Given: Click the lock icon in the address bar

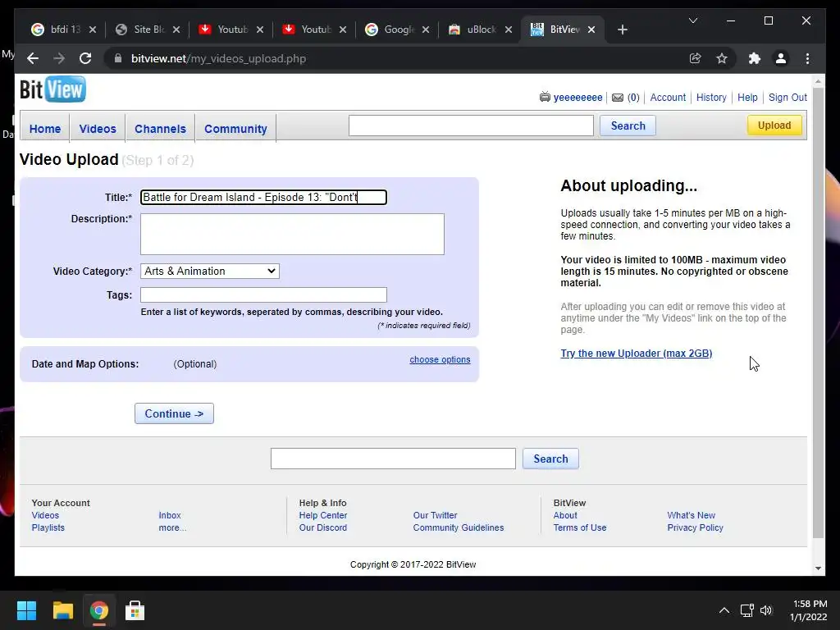Looking at the screenshot, I should pos(118,58).
